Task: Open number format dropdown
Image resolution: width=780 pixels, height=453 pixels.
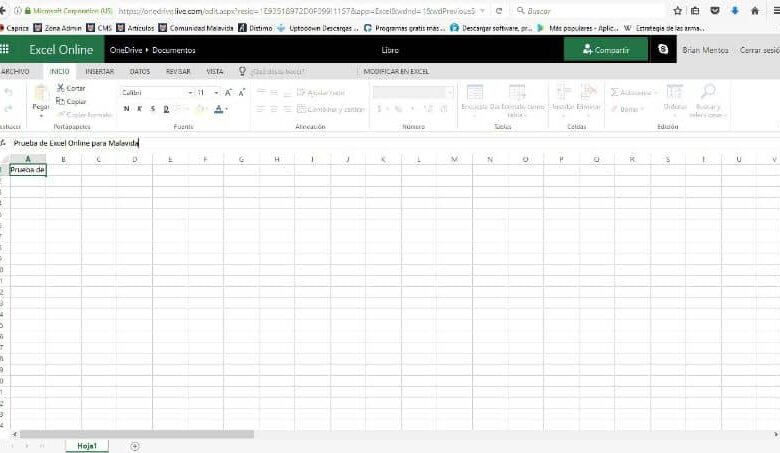Action: click(450, 92)
